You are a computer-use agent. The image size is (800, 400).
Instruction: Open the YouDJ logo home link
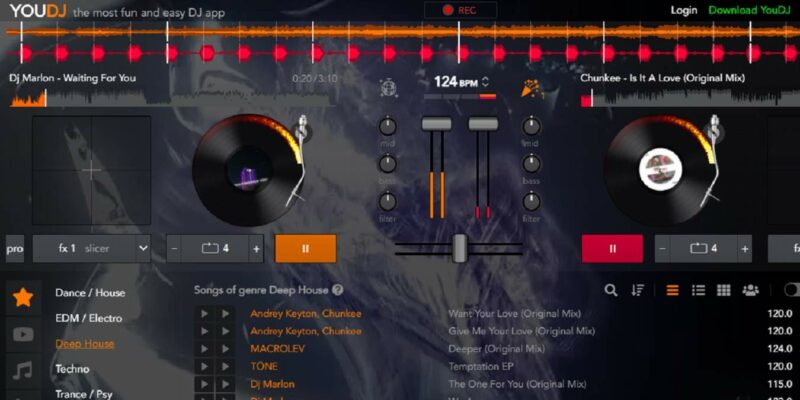38,11
